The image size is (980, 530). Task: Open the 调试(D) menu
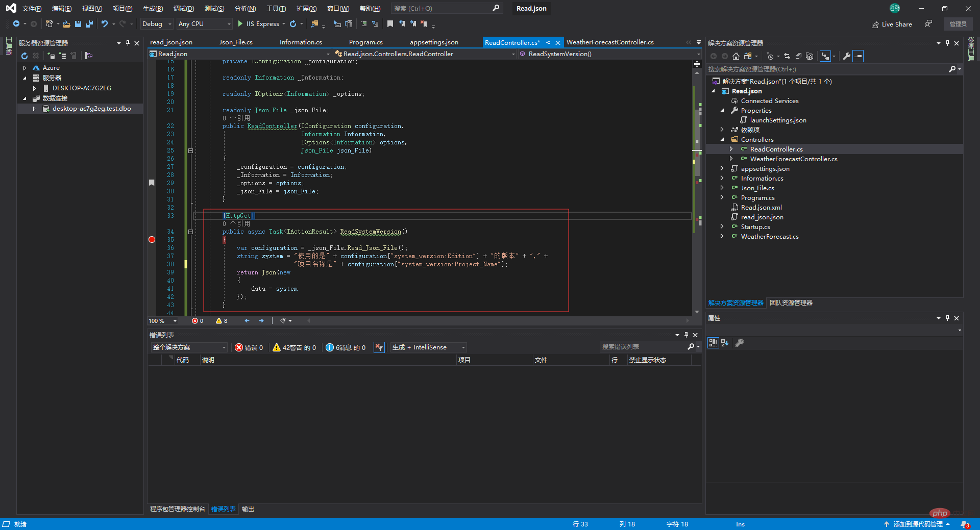coord(183,9)
